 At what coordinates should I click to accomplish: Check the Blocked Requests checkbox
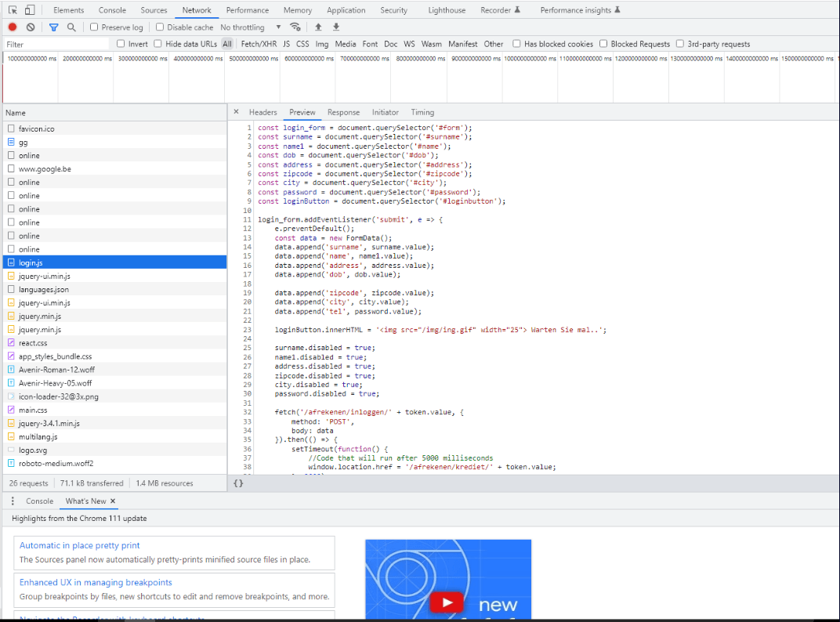tap(603, 43)
